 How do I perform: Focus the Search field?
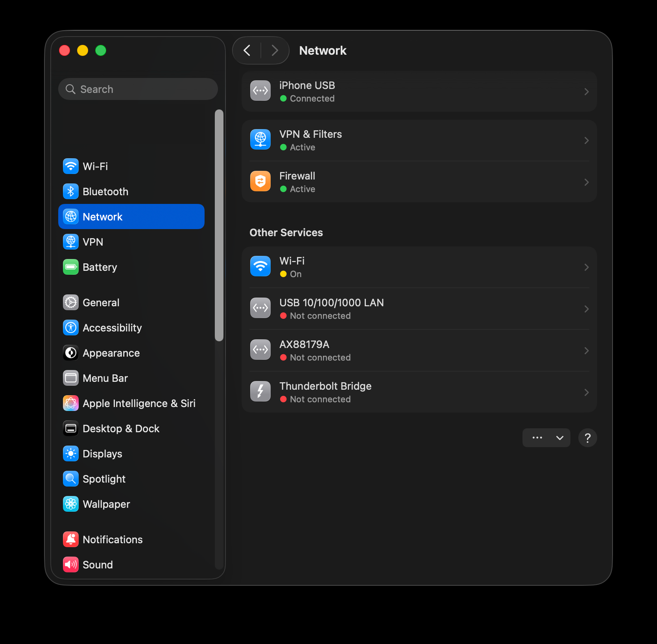(x=138, y=89)
